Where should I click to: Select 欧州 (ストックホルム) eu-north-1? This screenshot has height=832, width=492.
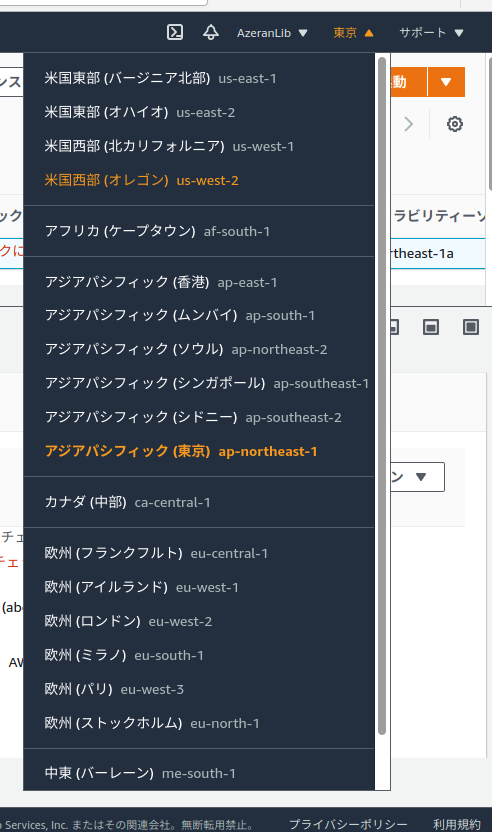coord(199,723)
